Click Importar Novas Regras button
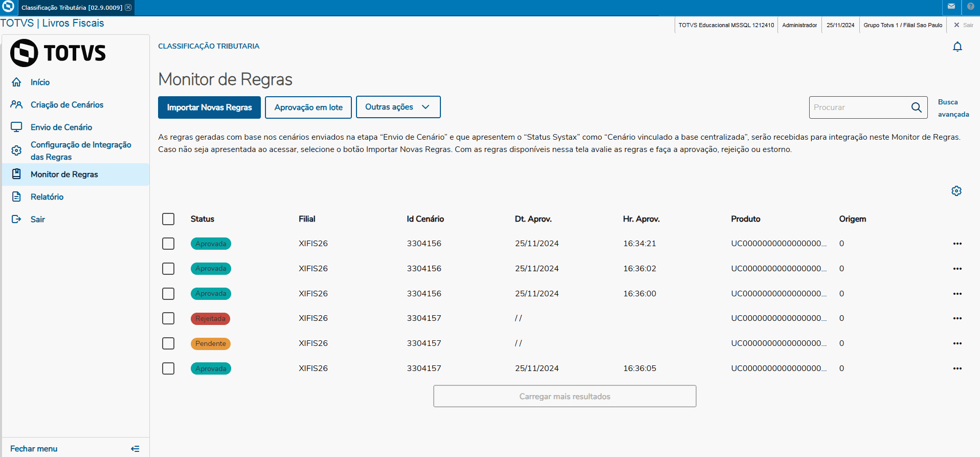This screenshot has width=980, height=457. click(209, 107)
